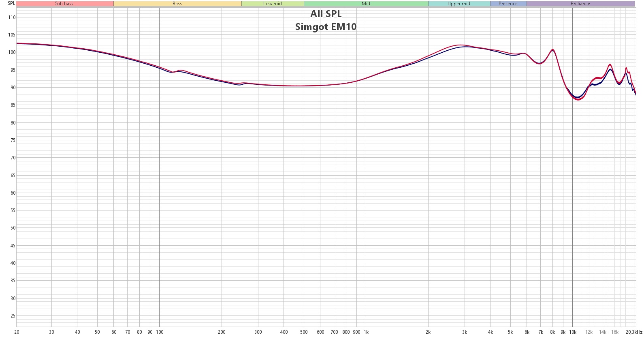
Task: Click the 40 label on frequency axis
Action: click(78, 332)
